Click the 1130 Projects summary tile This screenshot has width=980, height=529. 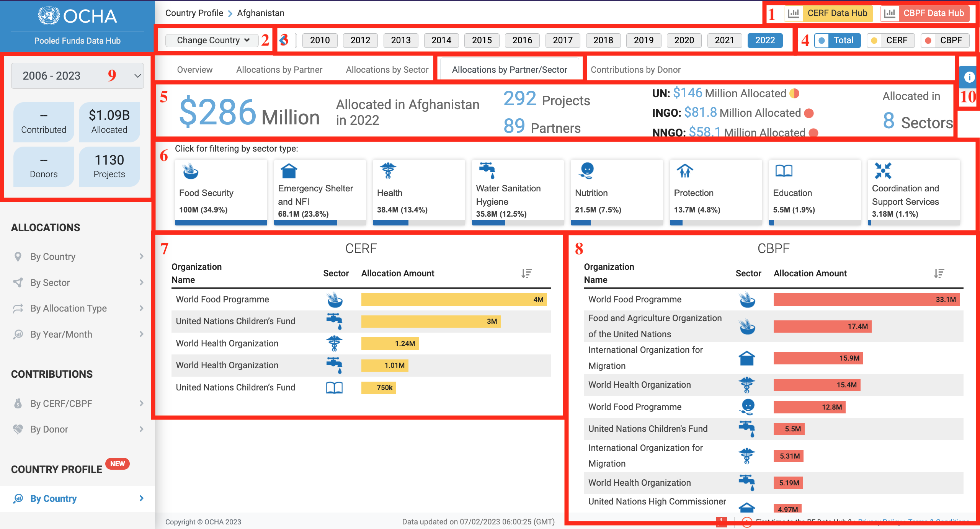click(x=109, y=167)
